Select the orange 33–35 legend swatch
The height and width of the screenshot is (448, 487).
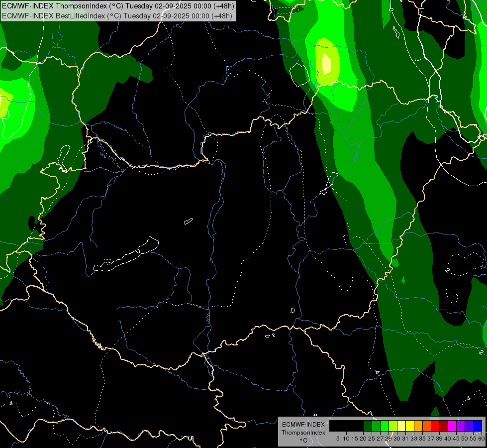coord(418,426)
